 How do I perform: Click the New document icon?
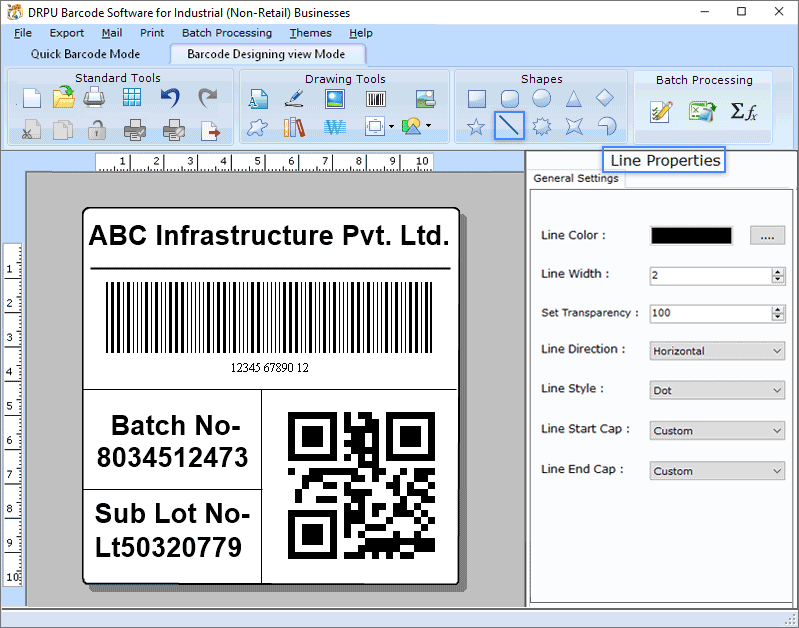32,98
